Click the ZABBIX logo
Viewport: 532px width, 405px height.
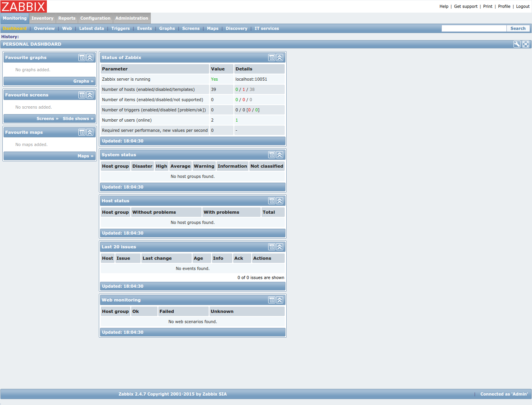click(x=24, y=6)
